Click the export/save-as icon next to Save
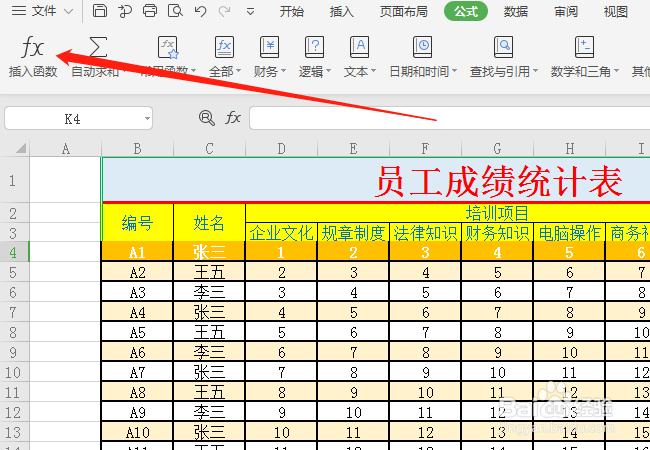 (x=124, y=11)
